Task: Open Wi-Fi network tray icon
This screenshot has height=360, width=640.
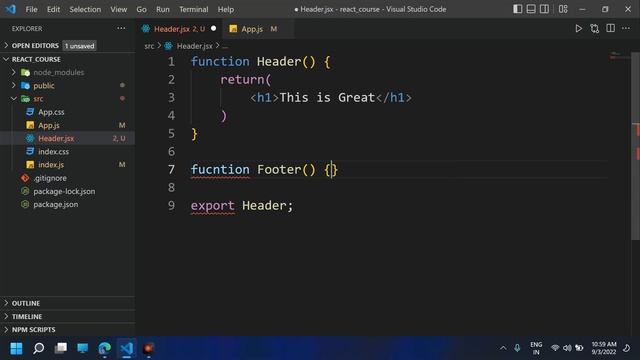Action: [x=555, y=348]
